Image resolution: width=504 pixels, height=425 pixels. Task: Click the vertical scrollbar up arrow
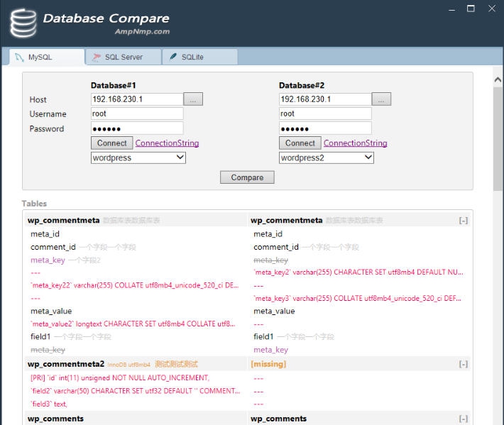click(x=498, y=80)
